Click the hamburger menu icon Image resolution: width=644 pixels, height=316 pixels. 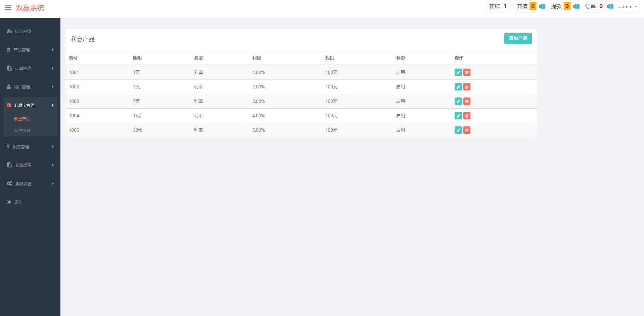[x=8, y=8]
